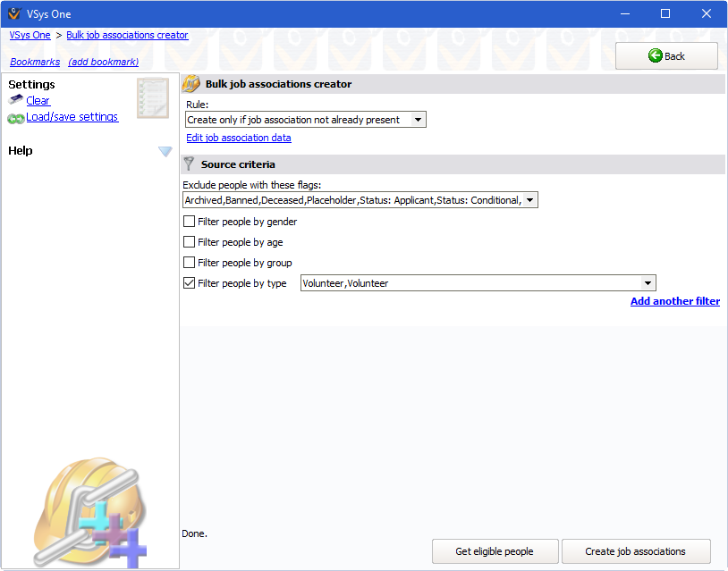The width and height of the screenshot is (728, 571).
Task: Click the Rule: label
Action: click(x=198, y=105)
